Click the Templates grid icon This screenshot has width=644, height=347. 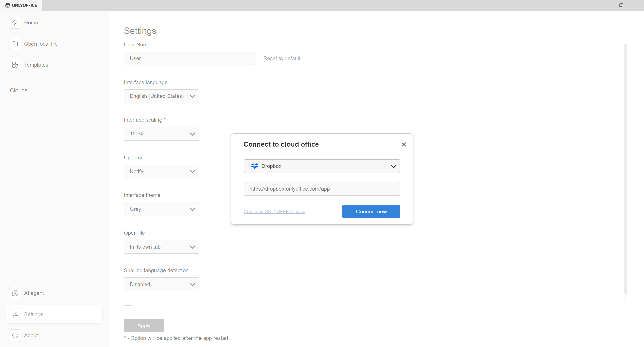(x=15, y=65)
